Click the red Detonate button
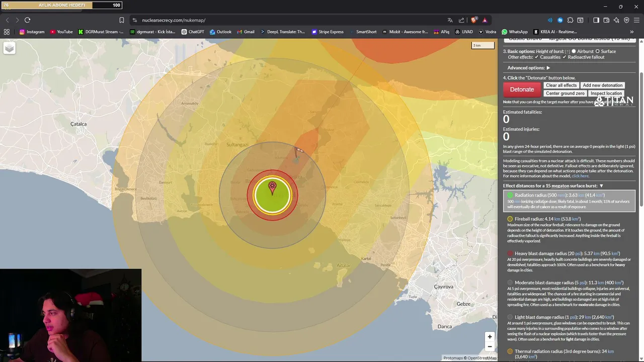Image resolution: width=644 pixels, height=362 pixels. pos(522,89)
